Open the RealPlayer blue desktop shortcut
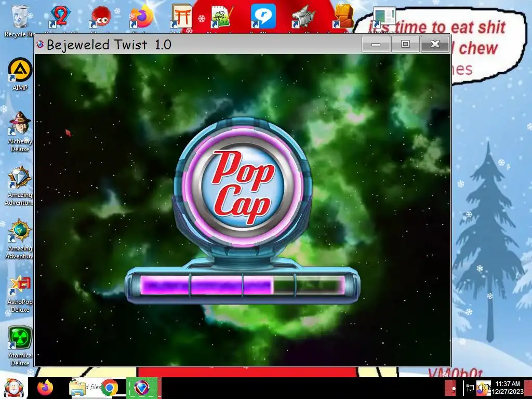Viewport: 532px width, 399px height. tap(262, 17)
